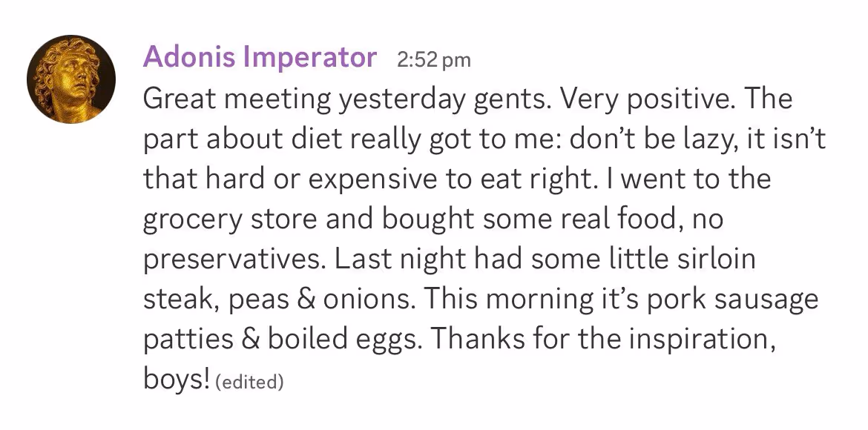The height and width of the screenshot is (430, 868).
Task: Click the word boys! ending the message
Action: point(177,379)
